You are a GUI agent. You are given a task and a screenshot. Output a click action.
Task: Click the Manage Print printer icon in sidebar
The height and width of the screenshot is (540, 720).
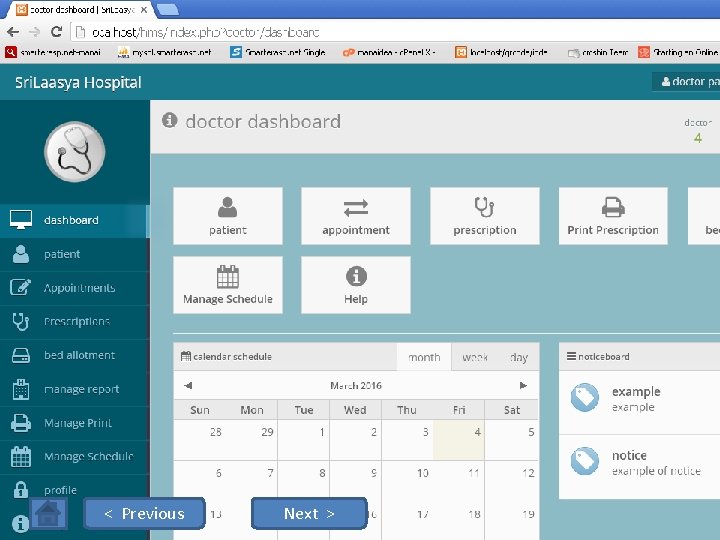21,423
